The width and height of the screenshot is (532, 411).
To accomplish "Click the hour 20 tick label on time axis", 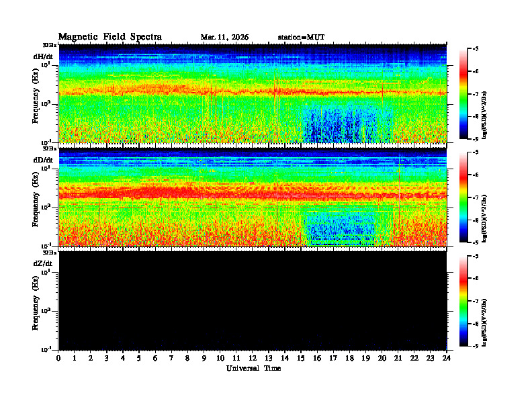I will click(382, 359).
